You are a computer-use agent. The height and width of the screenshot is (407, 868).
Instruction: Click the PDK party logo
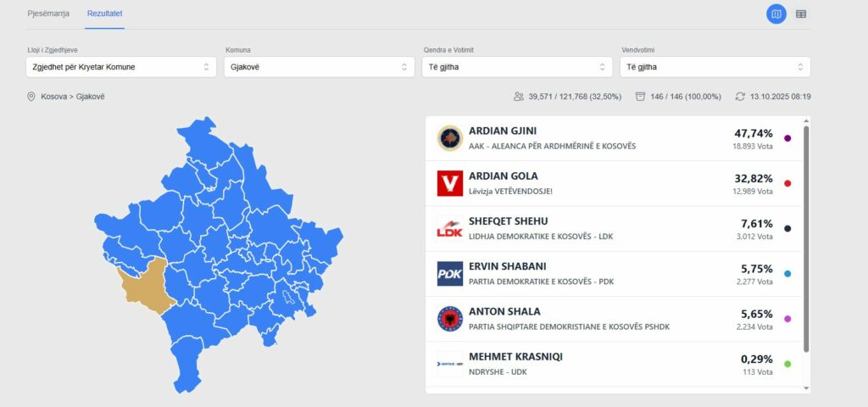[449, 274]
